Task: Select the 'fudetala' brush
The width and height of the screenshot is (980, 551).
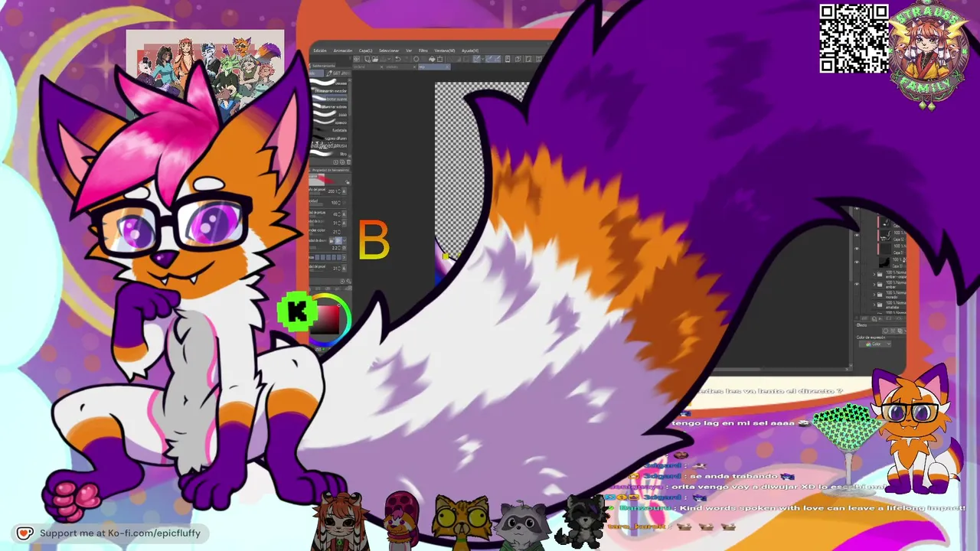Action: [330, 130]
